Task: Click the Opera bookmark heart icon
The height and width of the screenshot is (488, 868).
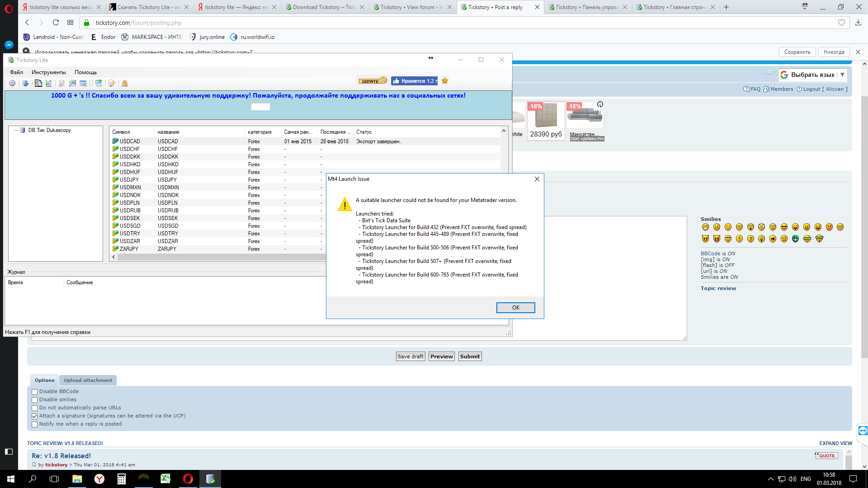Action: [841, 23]
